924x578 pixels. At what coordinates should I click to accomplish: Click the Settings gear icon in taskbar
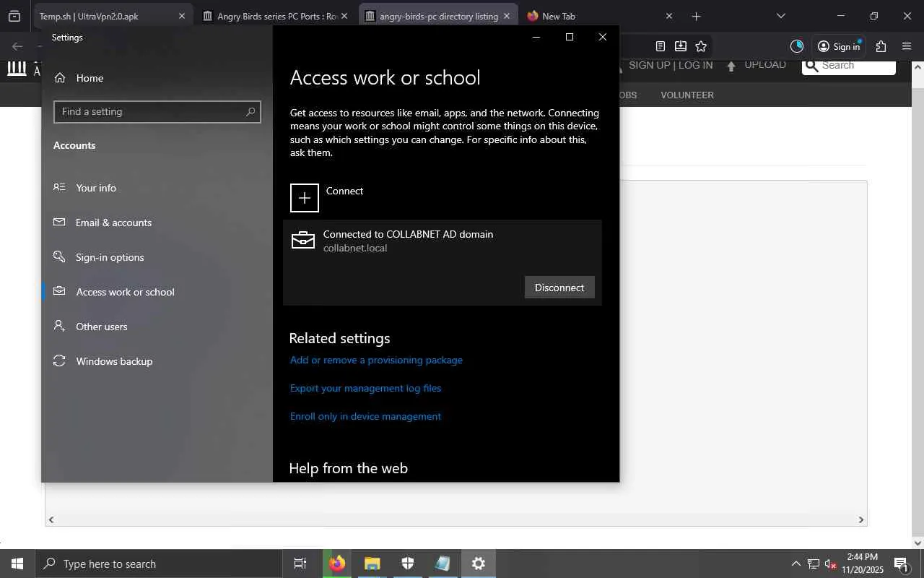click(x=478, y=564)
